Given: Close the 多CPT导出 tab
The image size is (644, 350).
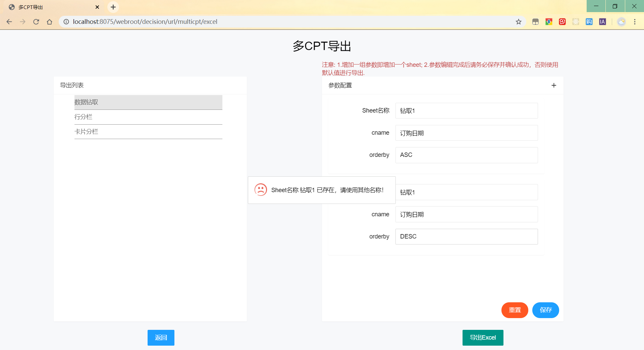Looking at the screenshot, I should [x=97, y=7].
